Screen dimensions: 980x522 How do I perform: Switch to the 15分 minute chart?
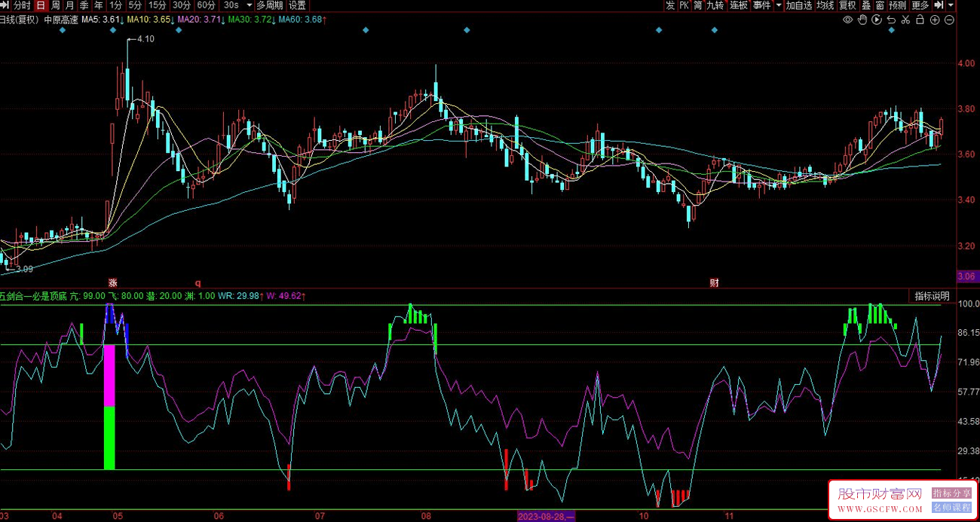click(157, 5)
